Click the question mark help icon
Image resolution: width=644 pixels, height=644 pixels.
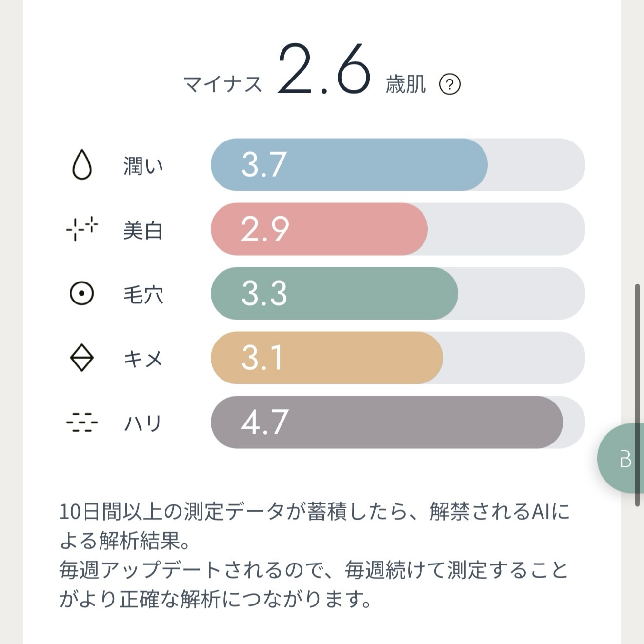449,84
